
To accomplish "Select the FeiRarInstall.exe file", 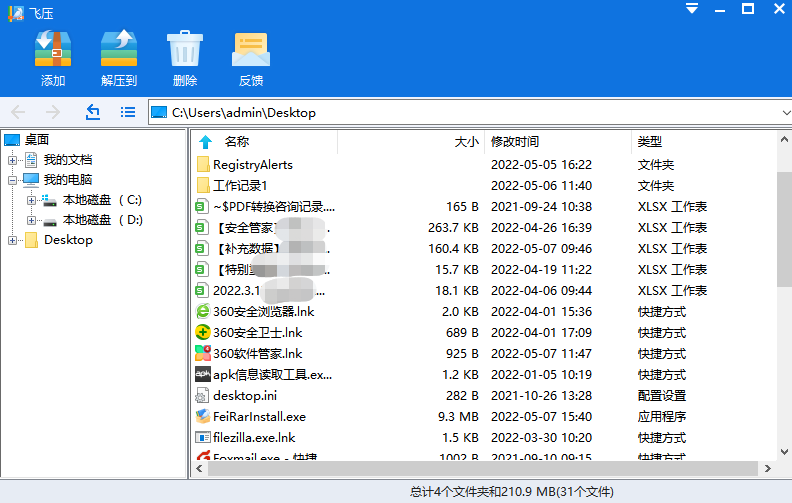I will coord(258,417).
